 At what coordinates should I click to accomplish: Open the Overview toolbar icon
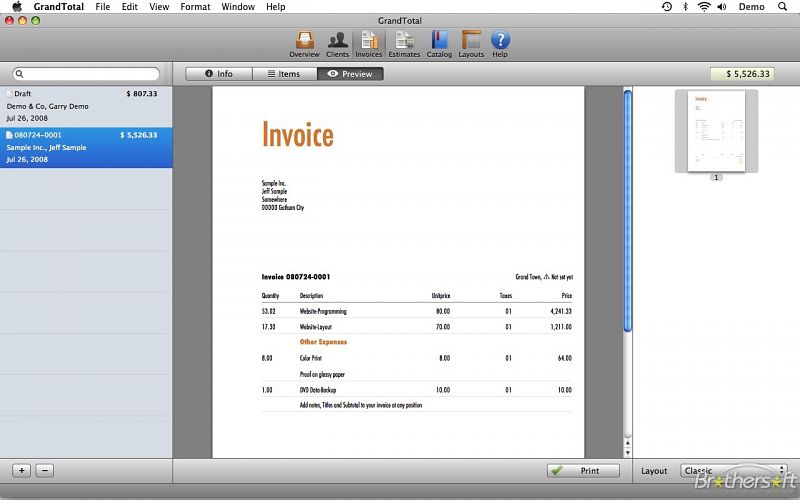pyautogui.click(x=304, y=41)
